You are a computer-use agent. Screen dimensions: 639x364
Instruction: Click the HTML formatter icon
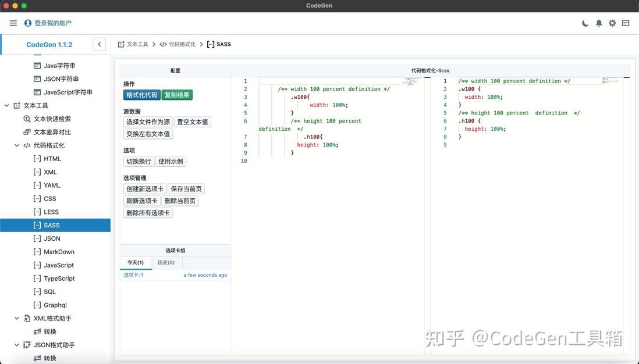(x=37, y=159)
